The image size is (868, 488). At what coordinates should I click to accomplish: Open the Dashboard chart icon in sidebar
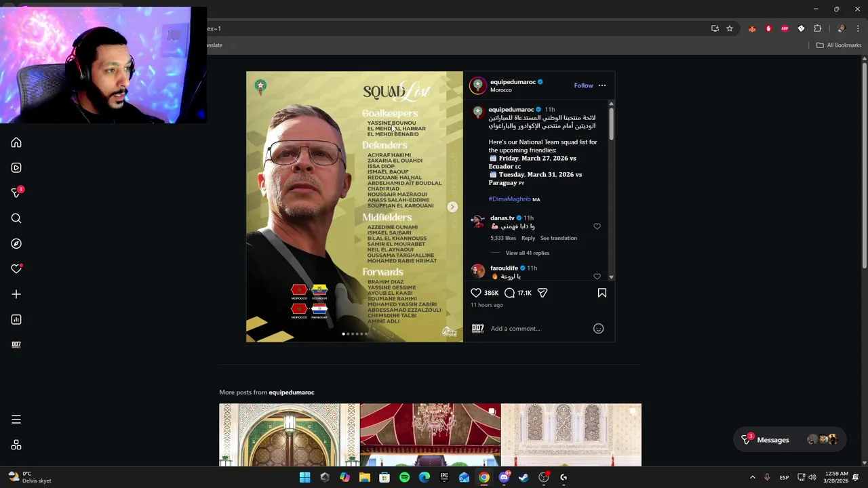click(x=16, y=319)
